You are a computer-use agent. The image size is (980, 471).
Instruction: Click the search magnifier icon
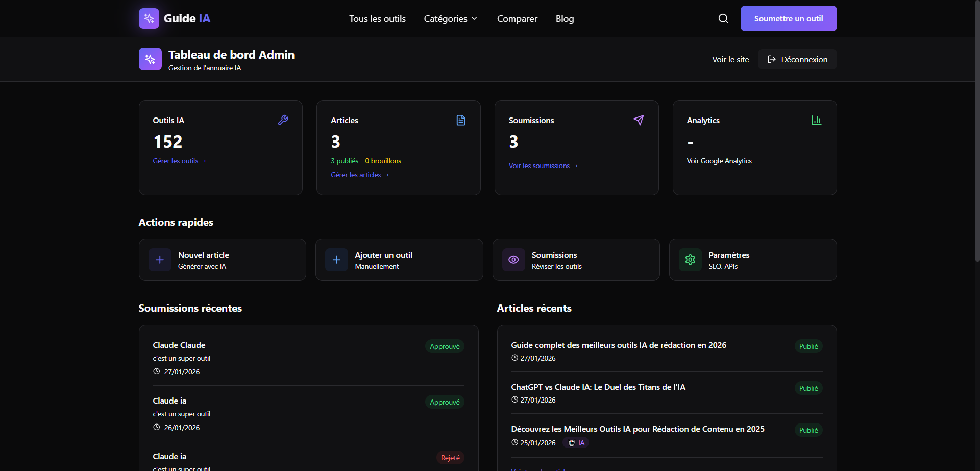pos(723,19)
